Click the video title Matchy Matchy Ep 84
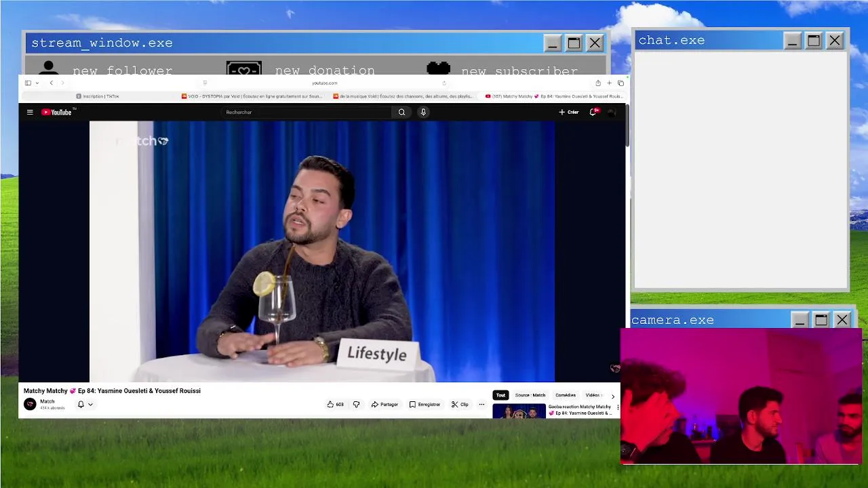This screenshot has width=868, height=488. click(x=112, y=391)
